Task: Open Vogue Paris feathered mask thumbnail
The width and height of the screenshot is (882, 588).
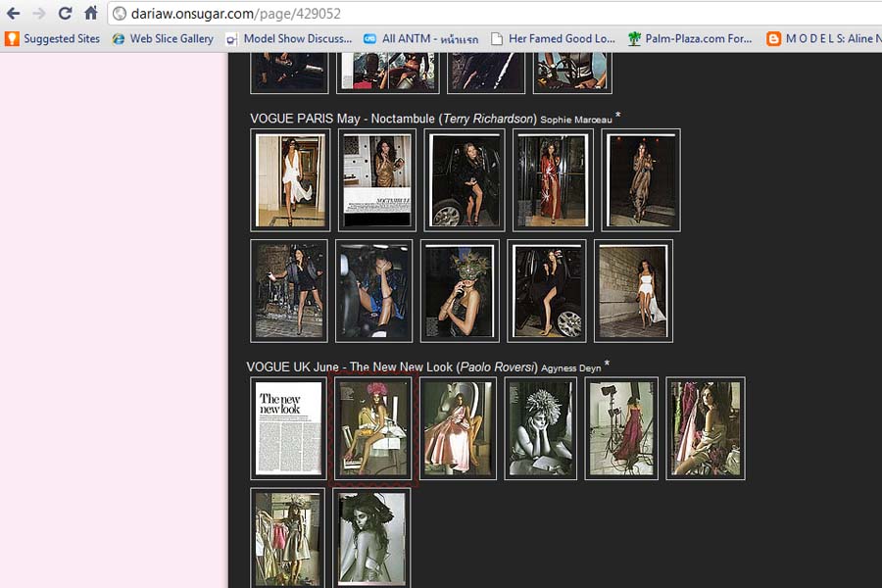Action: click(460, 291)
